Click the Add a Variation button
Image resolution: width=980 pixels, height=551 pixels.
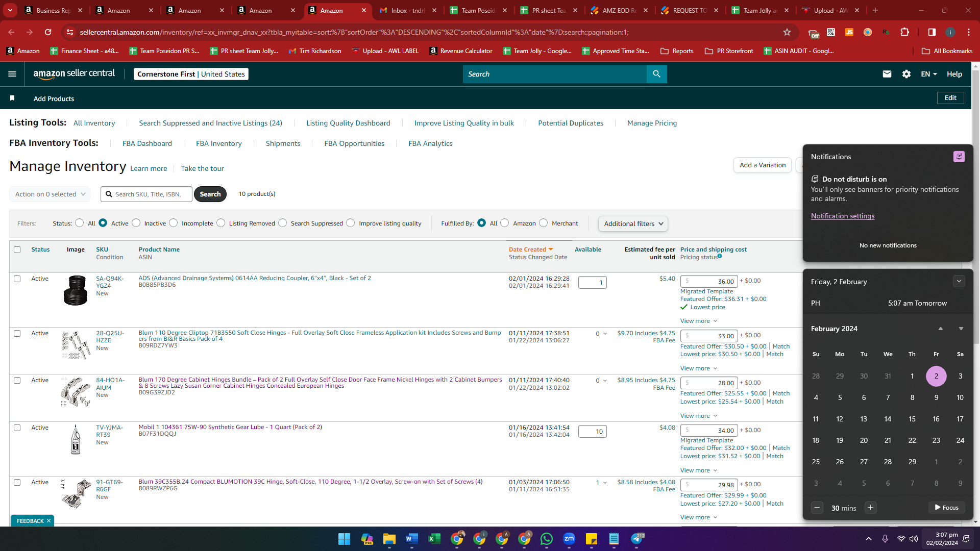coord(763,165)
